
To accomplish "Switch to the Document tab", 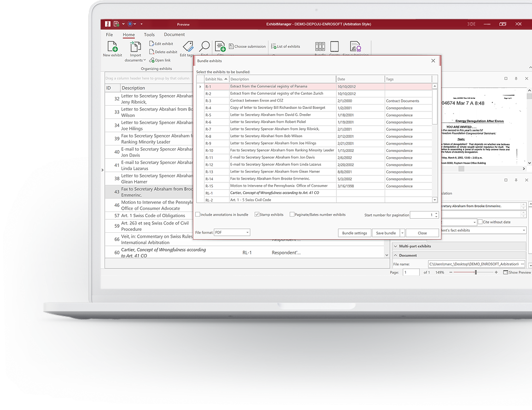I will point(174,35).
